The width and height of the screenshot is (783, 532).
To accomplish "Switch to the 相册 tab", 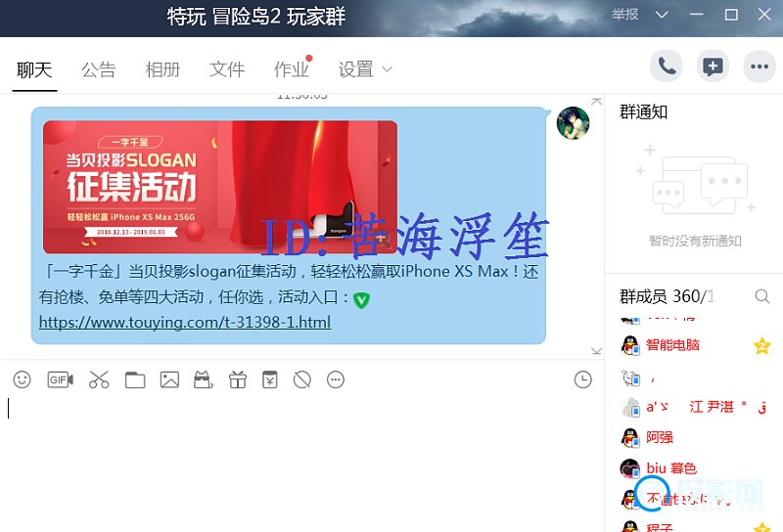I will (x=162, y=69).
